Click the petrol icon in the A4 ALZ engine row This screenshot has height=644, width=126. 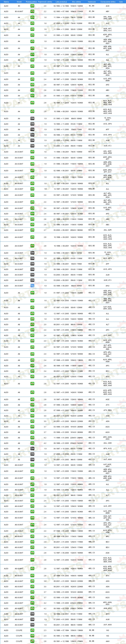point(32,23)
